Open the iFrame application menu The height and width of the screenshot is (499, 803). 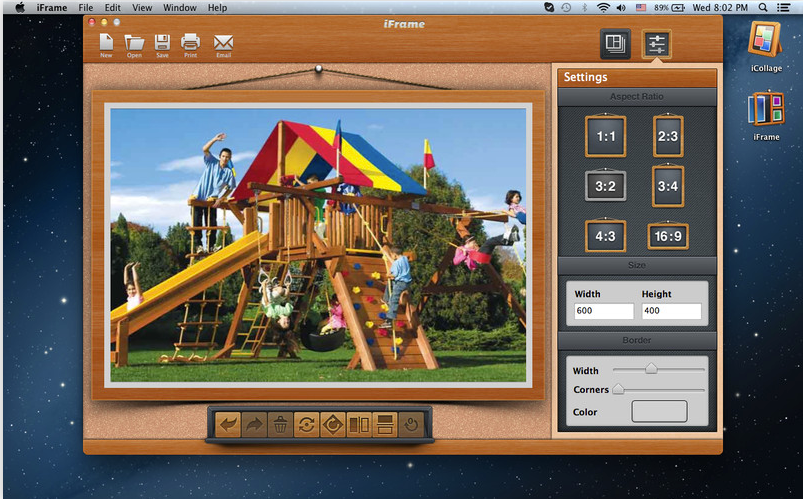pyautogui.click(x=52, y=8)
